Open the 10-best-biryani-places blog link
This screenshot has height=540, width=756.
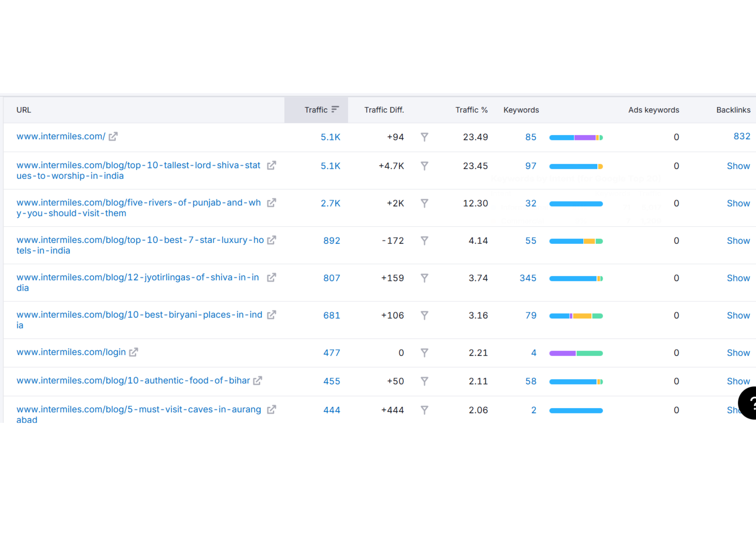click(139, 320)
